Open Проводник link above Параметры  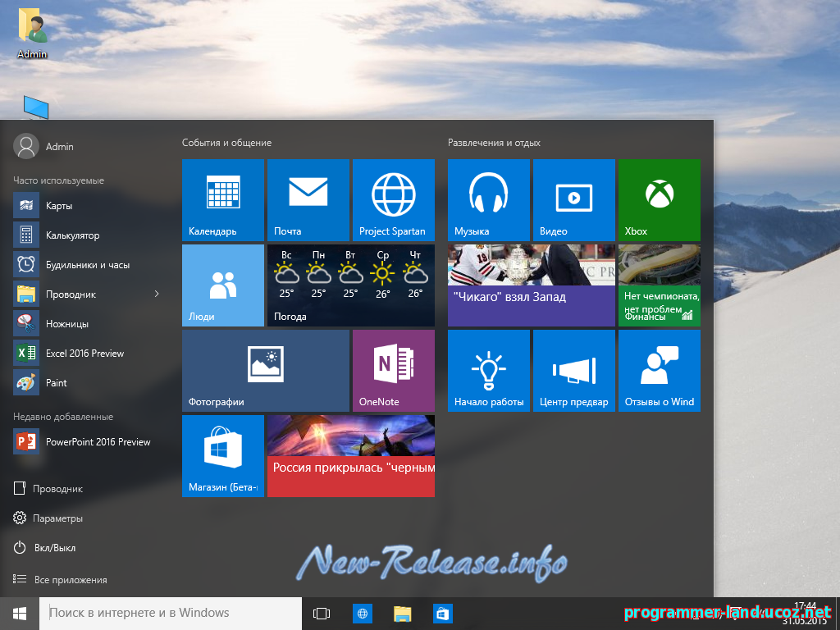[x=48, y=489]
